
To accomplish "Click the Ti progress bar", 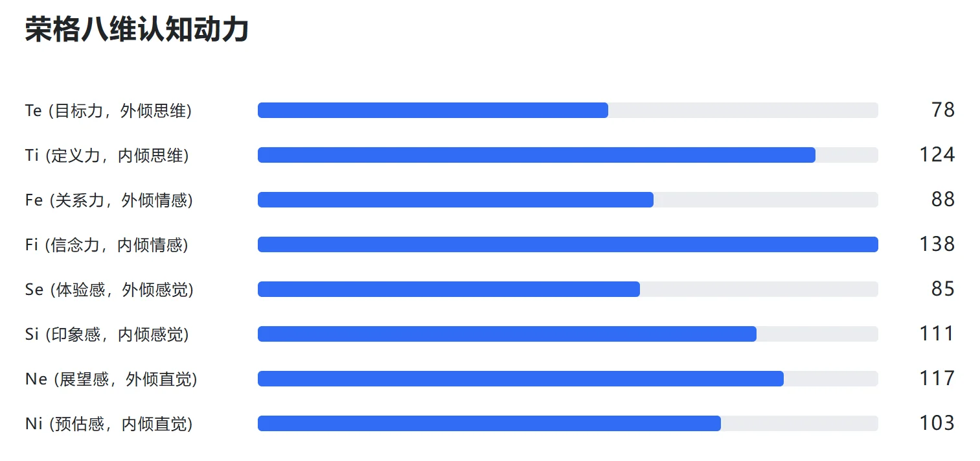I will 567,155.
